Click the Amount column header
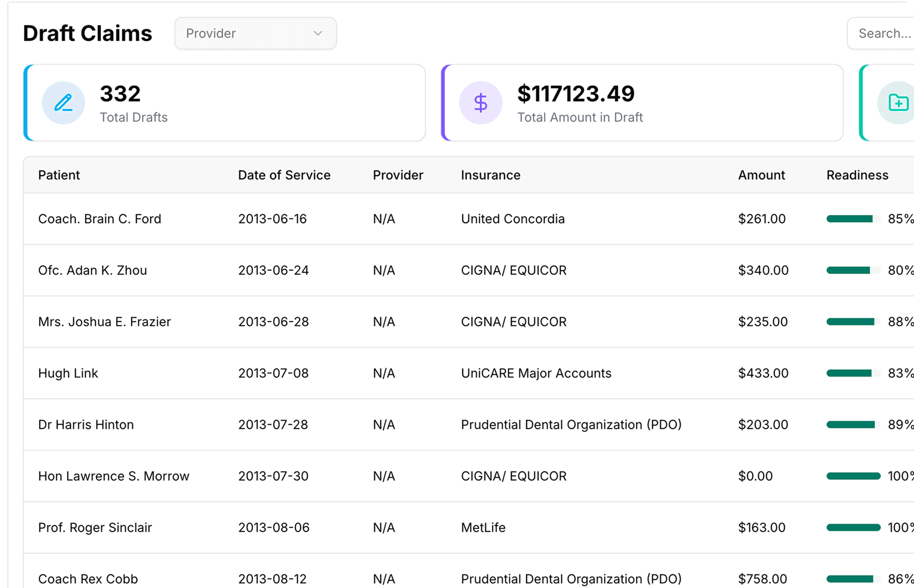Viewport: 914px width, 588px height. tap(761, 175)
